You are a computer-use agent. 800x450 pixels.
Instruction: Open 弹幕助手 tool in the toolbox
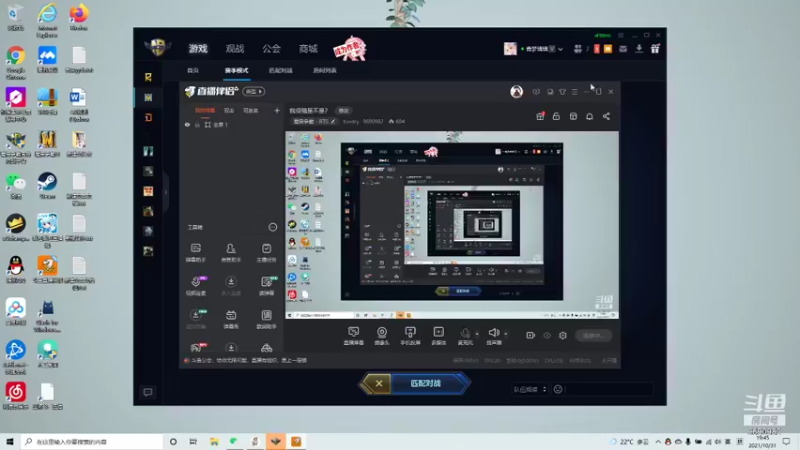click(195, 253)
